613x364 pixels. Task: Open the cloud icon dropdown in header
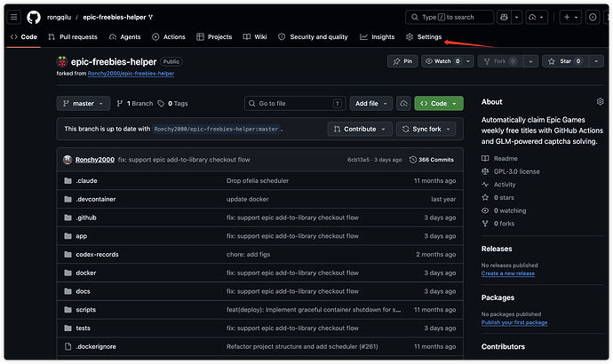coord(537,17)
